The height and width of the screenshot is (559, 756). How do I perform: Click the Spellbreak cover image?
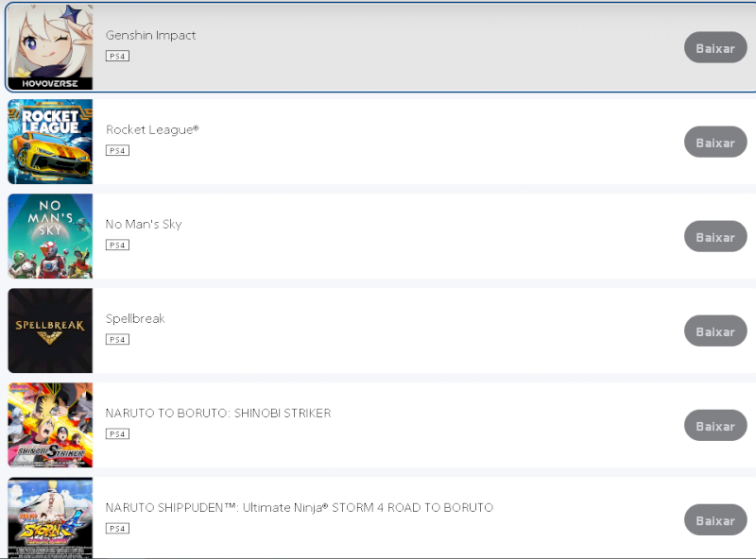(50, 330)
